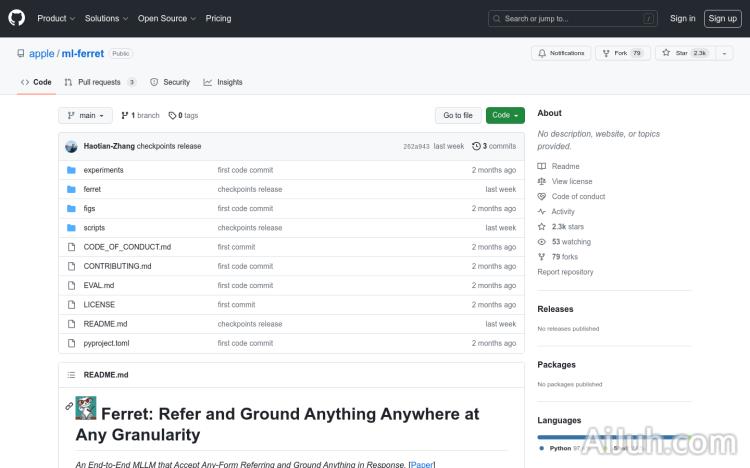750x468 pixels.
Task: Switch to the Pull requests tab
Action: (98, 82)
